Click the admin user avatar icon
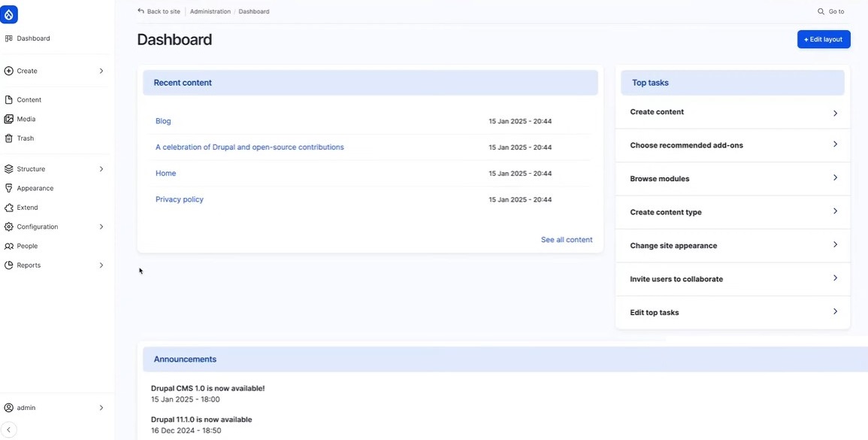This screenshot has height=440, width=868. pos(8,408)
